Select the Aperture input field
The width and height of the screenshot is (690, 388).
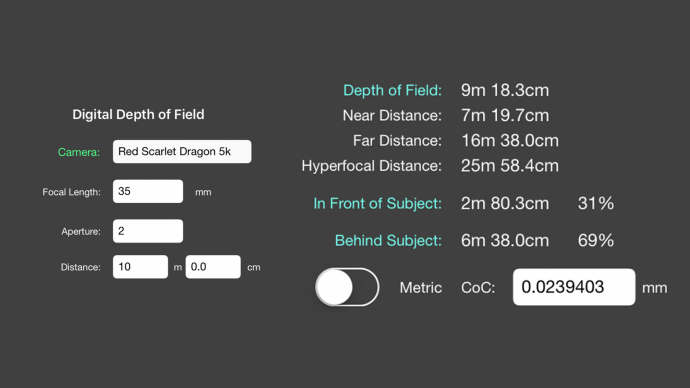point(148,231)
